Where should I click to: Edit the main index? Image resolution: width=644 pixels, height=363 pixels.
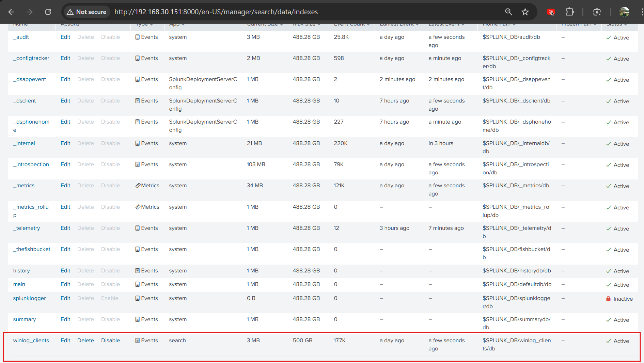[65, 284]
